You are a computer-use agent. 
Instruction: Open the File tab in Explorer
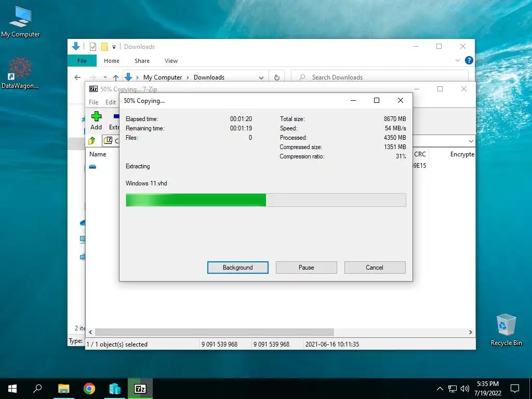click(82, 61)
